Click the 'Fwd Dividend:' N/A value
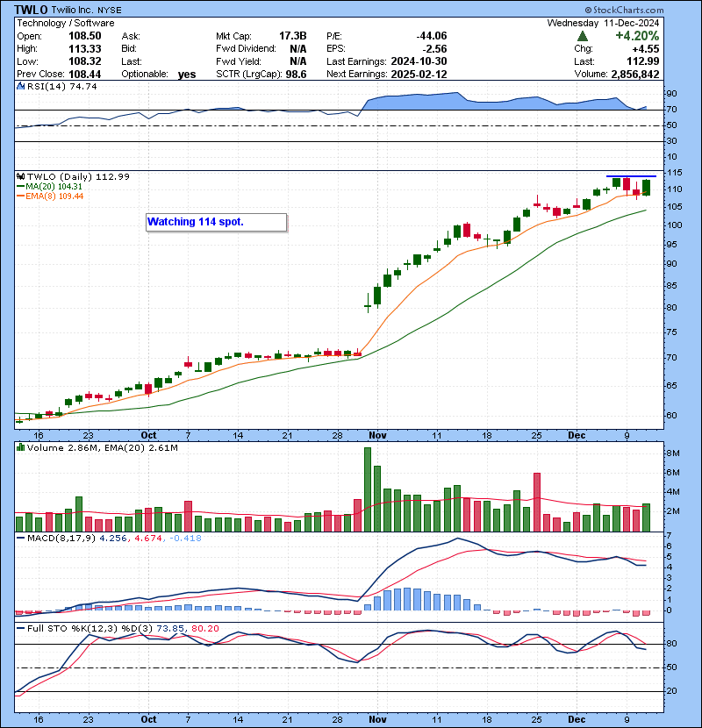Screen dimensions: 702x728 [x=297, y=49]
